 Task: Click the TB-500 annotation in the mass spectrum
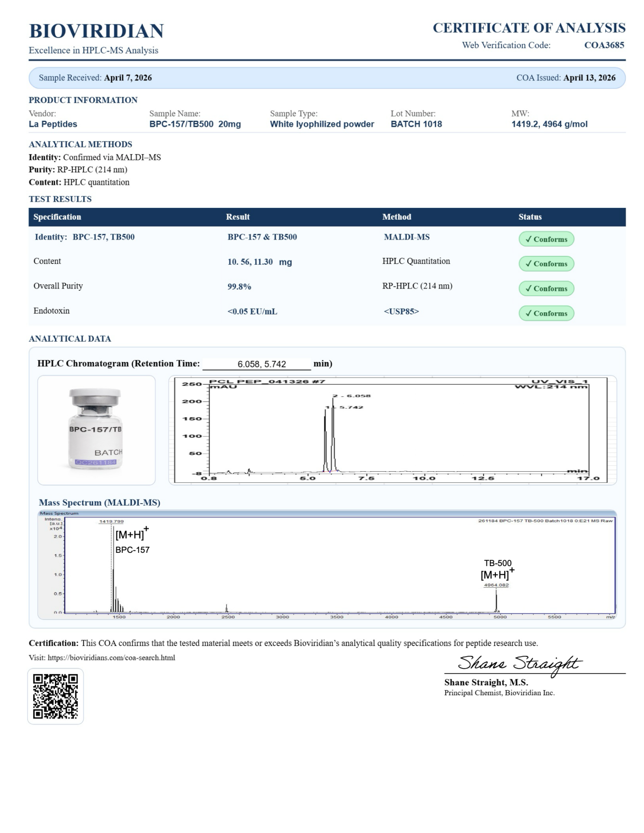[498, 563]
